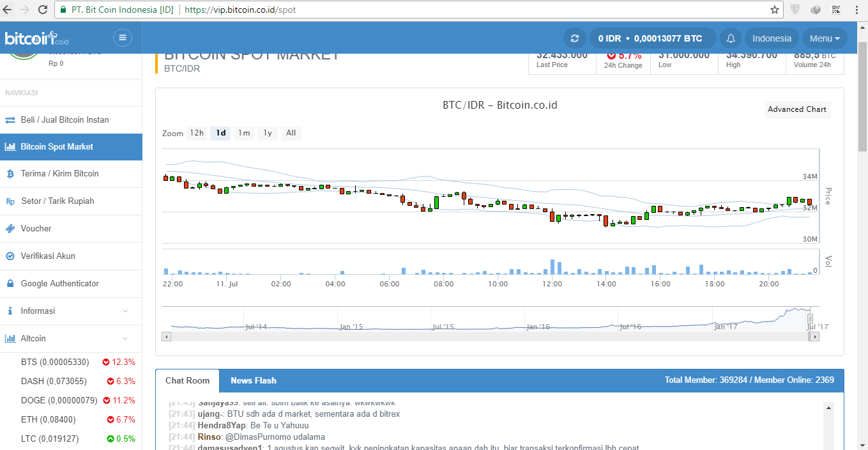868x450 pixels.
Task: Refresh balance using the blue sync icon
Action: click(x=574, y=38)
